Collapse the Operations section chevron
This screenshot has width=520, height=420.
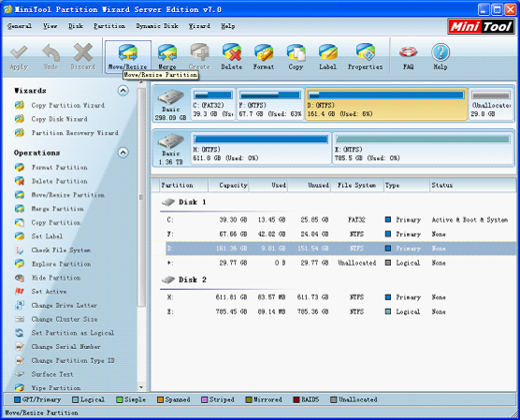(x=123, y=152)
